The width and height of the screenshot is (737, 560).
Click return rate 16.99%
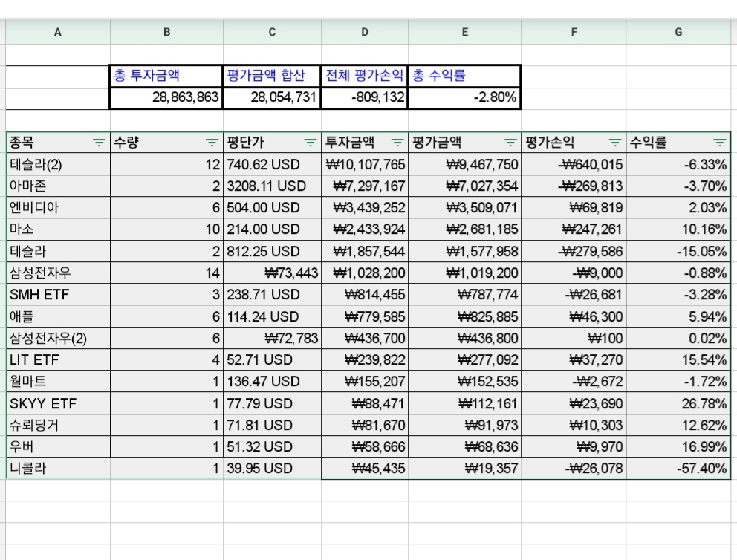(x=678, y=447)
